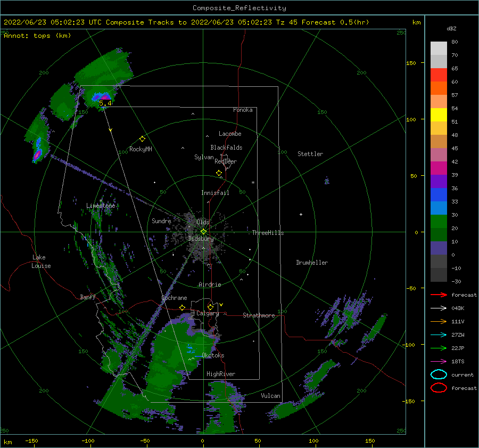Image resolution: width=479 pixels, height=448 pixels.
Task: Click the Vulcan city label
Action: pos(271,396)
